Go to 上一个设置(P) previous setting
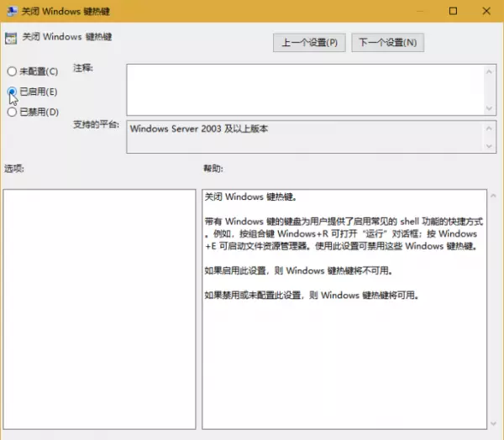Viewport: 504px width, 440px height. click(309, 43)
